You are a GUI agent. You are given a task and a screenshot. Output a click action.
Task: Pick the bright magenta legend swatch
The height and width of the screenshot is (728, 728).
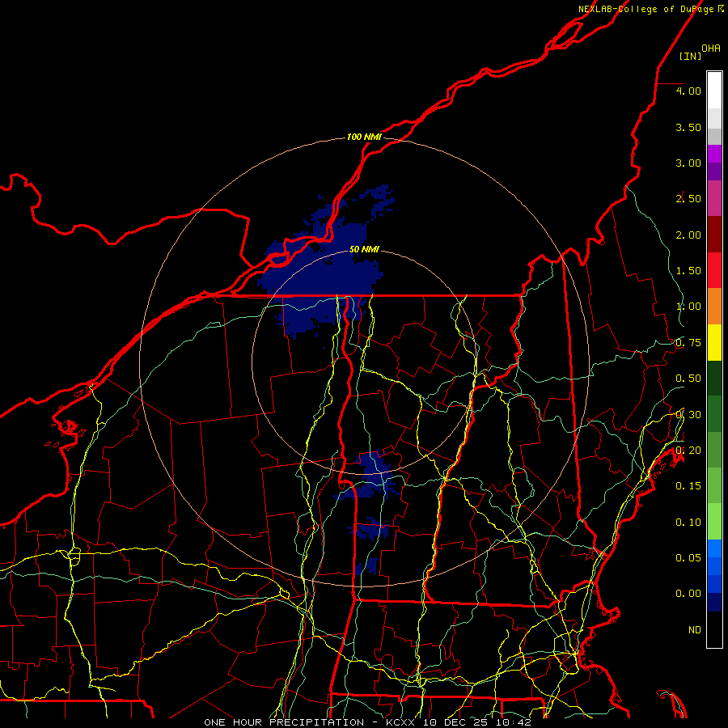click(714, 154)
